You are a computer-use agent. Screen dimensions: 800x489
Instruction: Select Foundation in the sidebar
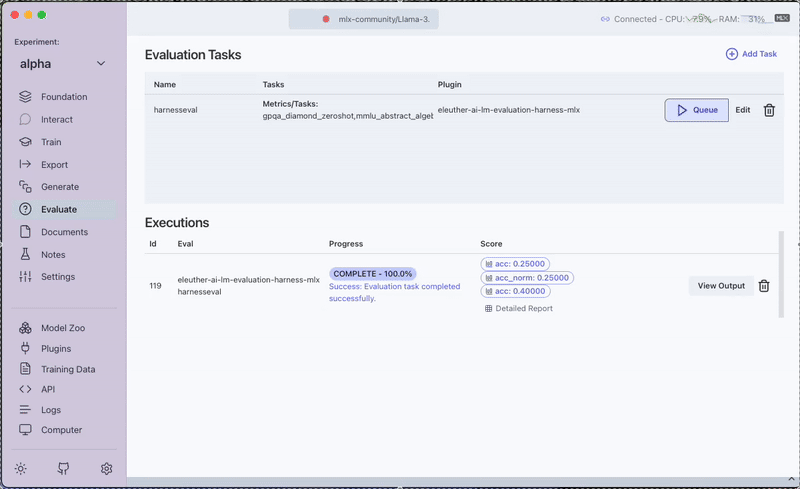63,97
